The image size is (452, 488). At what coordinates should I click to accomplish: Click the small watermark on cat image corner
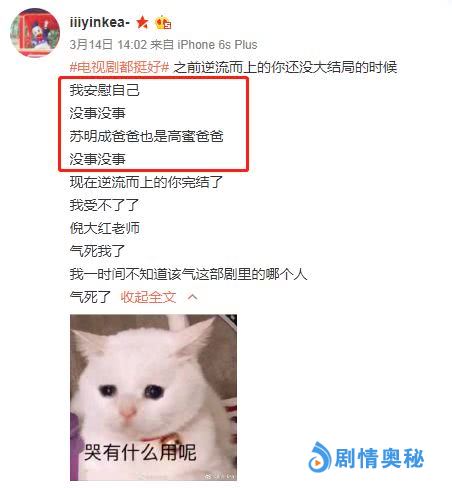tap(219, 476)
